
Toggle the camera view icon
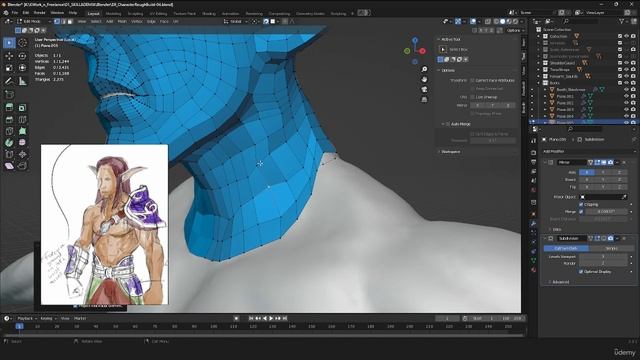point(424,89)
